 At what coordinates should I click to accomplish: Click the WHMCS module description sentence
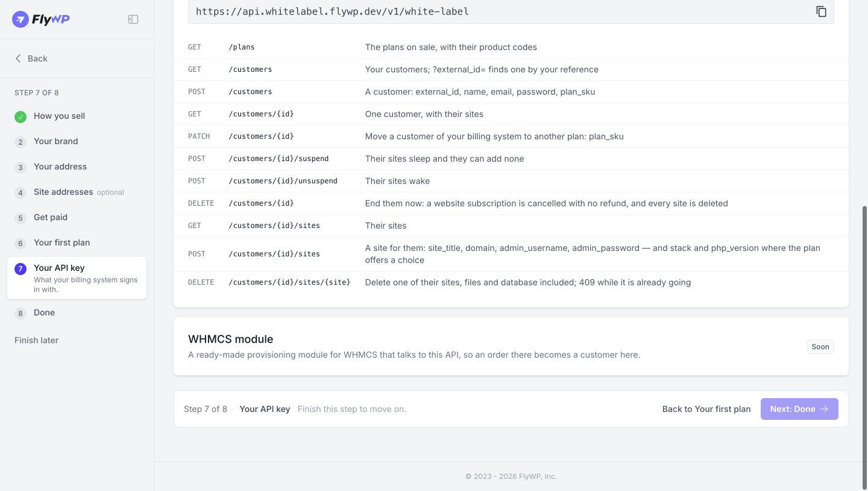[x=414, y=355]
